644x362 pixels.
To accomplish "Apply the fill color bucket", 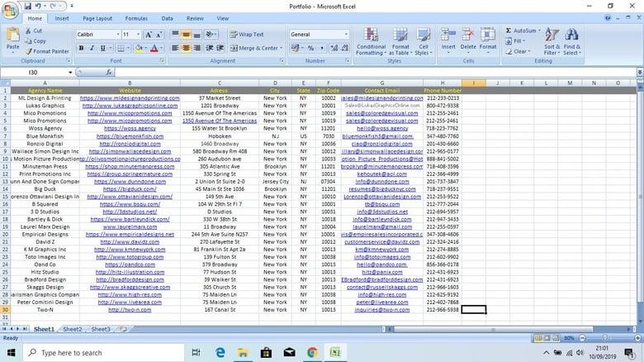I will pyautogui.click(x=139, y=49).
